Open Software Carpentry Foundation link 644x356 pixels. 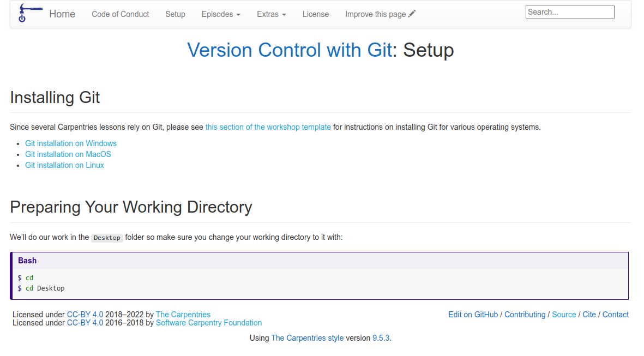(209, 323)
